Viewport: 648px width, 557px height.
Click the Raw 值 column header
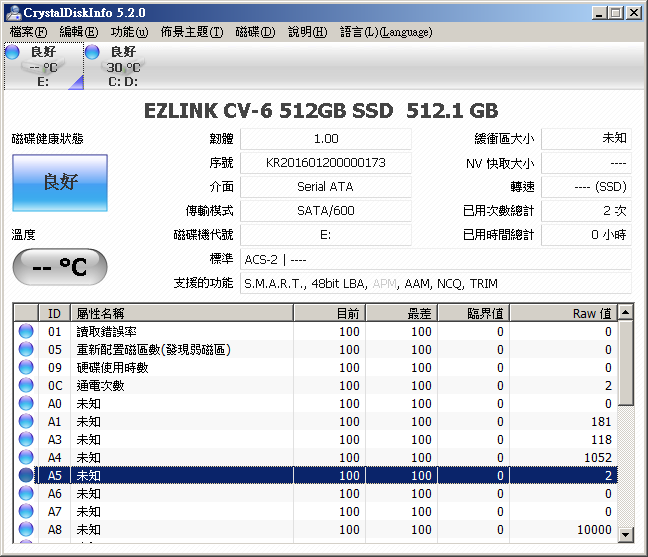pos(564,313)
